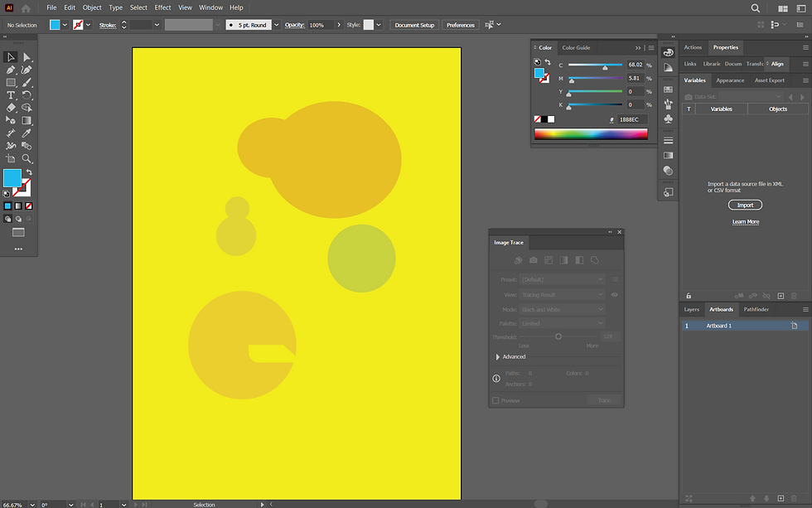Select the Rotate tool
The image size is (812, 508).
(27, 95)
